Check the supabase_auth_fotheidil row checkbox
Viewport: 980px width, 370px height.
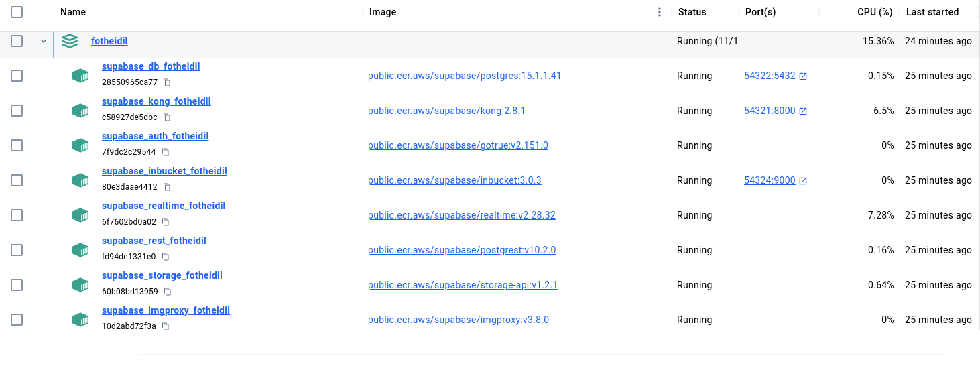tap(17, 145)
